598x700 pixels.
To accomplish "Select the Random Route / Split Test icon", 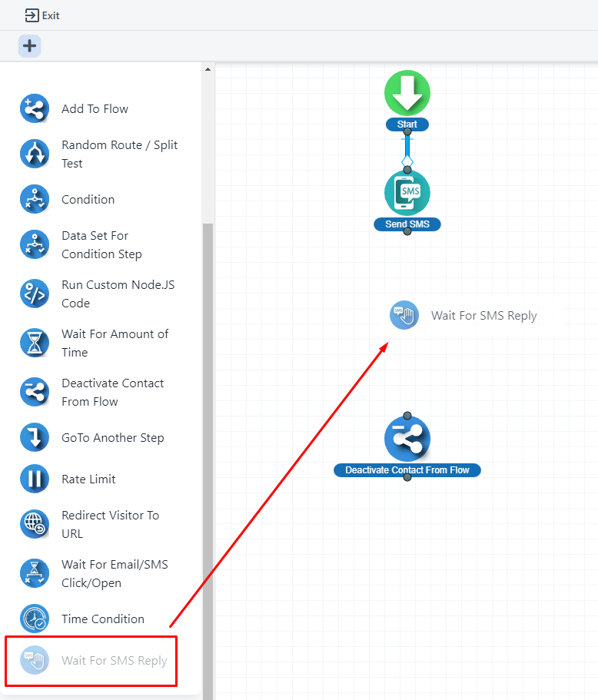I will pyautogui.click(x=34, y=154).
